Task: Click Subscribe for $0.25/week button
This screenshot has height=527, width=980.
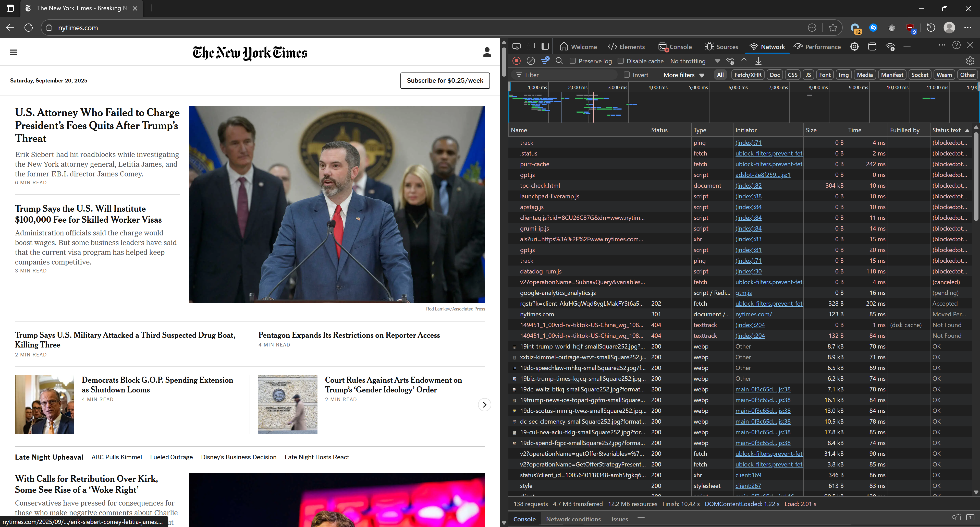Action: [445, 80]
